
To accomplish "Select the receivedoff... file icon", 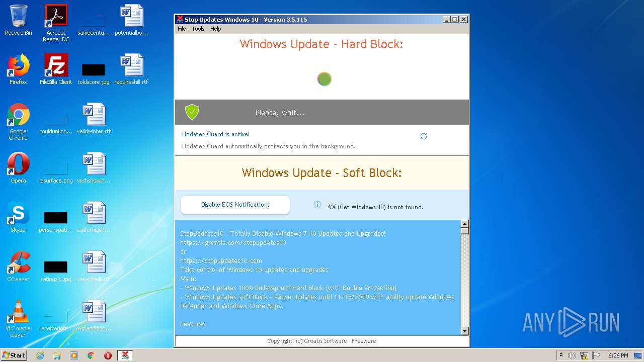I will click(x=56, y=319).
